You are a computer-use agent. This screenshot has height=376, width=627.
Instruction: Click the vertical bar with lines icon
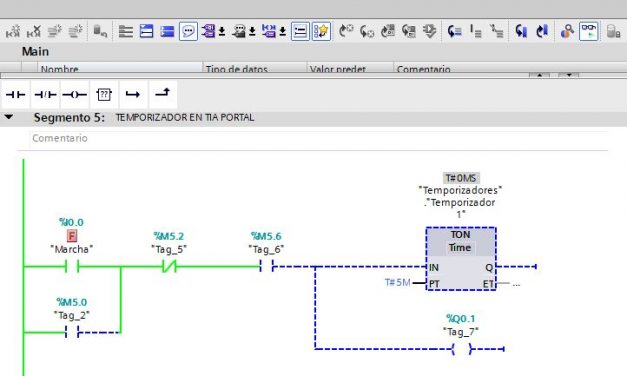pos(475,31)
